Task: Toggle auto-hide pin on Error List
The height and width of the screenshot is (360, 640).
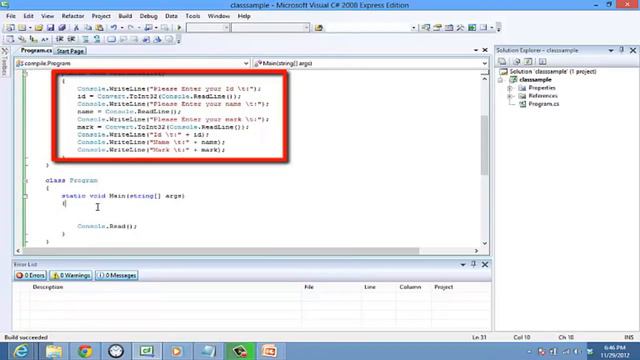Action: pyautogui.click(x=473, y=264)
